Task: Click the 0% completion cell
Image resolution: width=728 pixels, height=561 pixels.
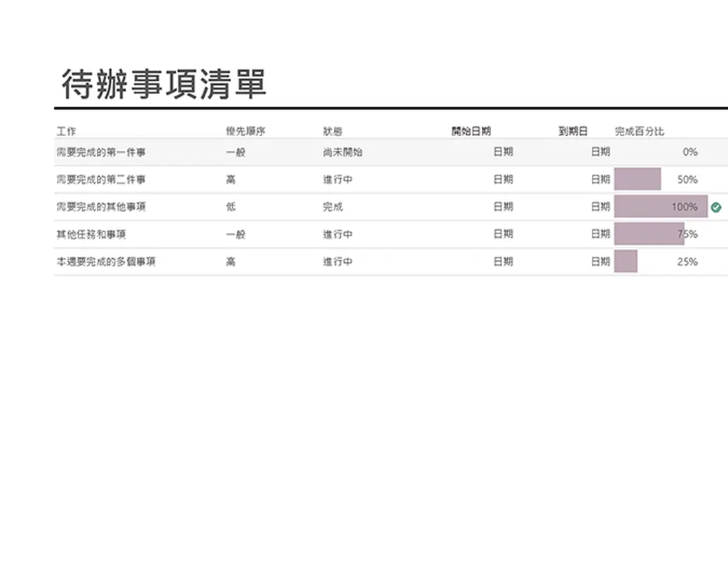Action: click(689, 151)
